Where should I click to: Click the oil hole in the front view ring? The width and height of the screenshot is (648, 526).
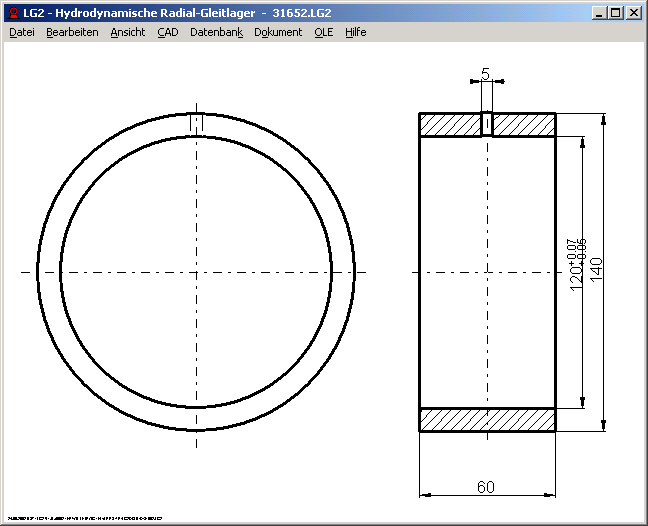tap(196, 123)
